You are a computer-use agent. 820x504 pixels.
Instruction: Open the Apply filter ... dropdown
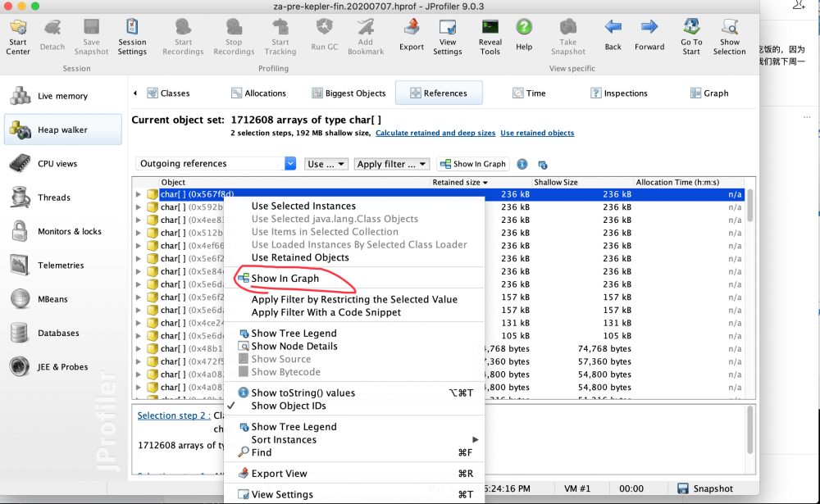click(392, 164)
